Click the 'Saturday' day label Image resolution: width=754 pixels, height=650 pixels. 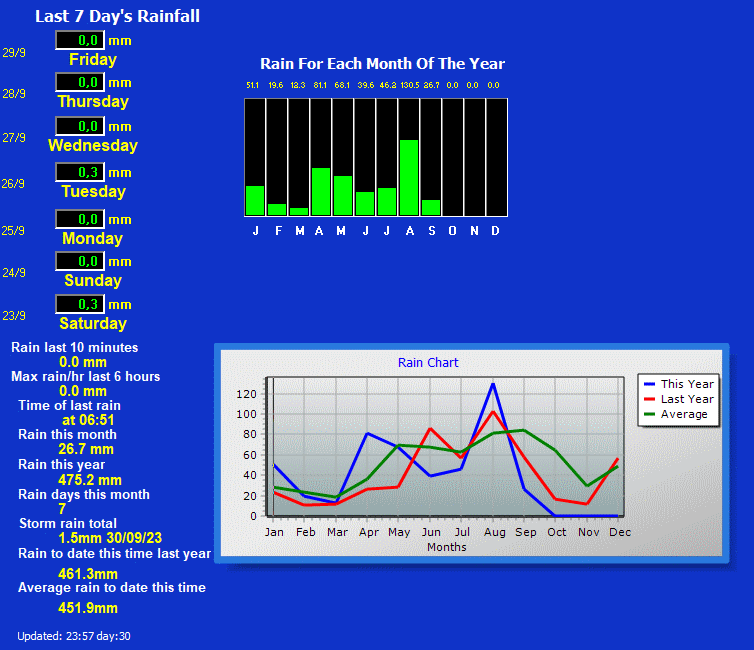[x=93, y=323]
